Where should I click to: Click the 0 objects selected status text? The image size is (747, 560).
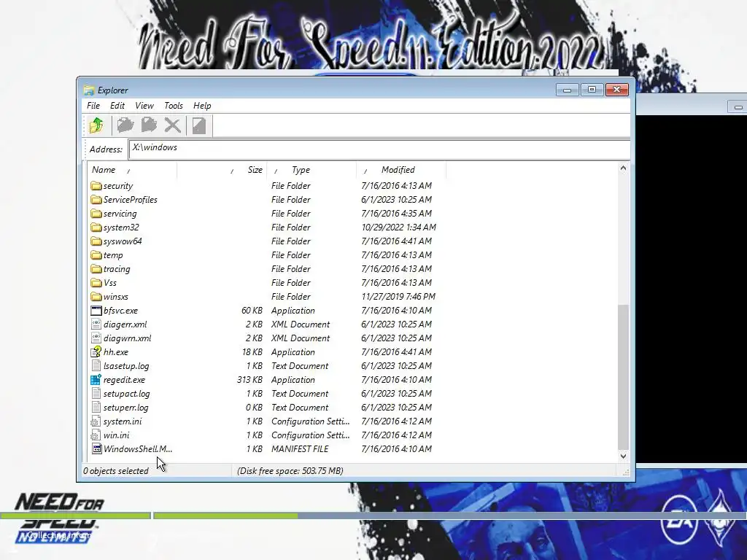[x=116, y=471]
